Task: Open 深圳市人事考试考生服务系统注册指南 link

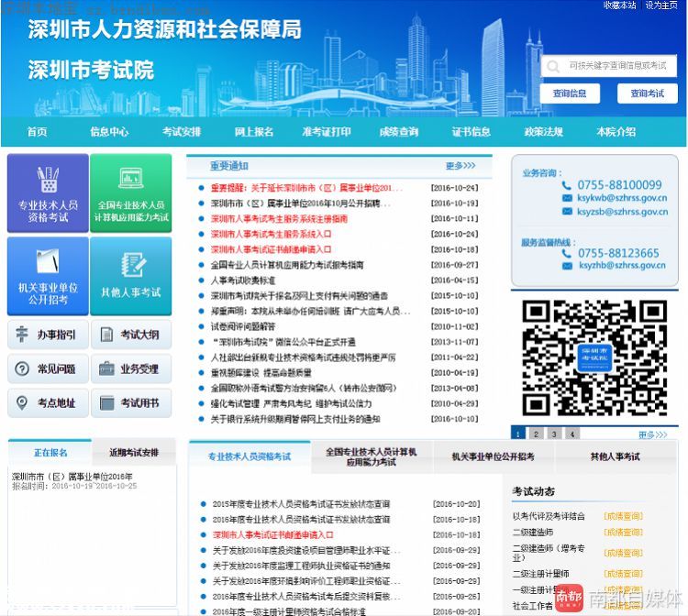Action: tap(279, 219)
